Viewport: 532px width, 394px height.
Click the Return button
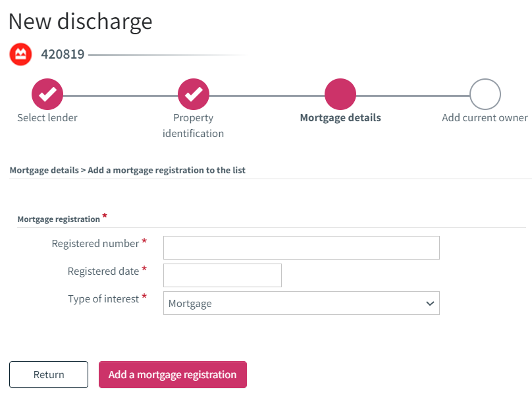coord(49,374)
